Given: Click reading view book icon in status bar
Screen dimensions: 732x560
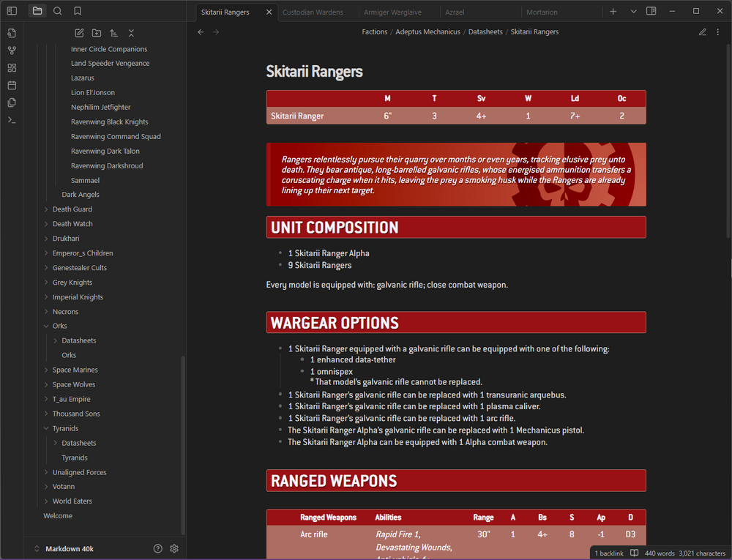Looking at the screenshot, I should (634, 553).
